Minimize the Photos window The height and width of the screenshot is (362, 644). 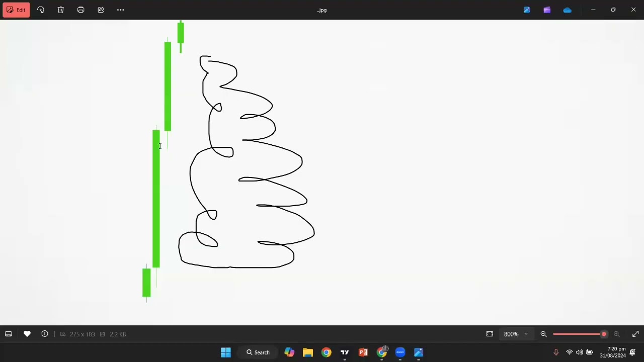[x=593, y=10]
